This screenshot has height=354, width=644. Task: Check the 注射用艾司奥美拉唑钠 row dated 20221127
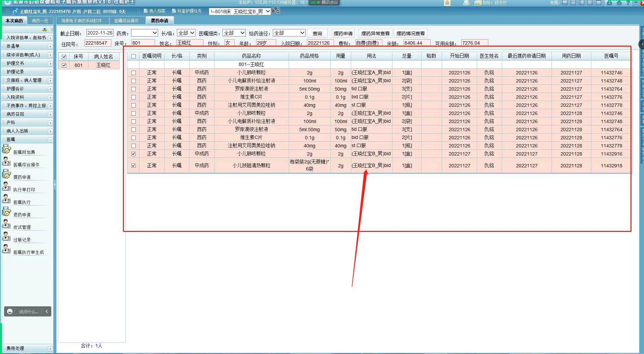[134, 105]
